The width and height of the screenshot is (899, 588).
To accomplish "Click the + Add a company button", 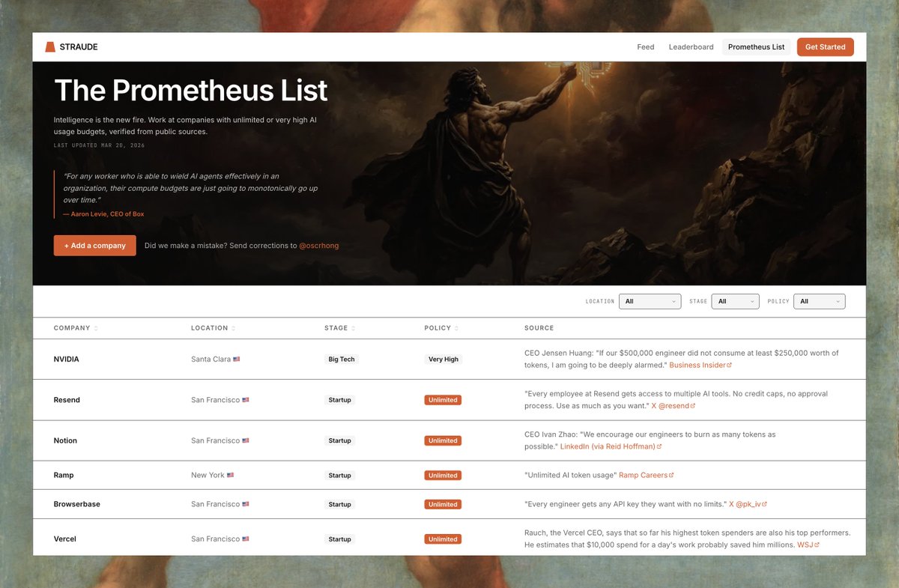I will (x=95, y=246).
